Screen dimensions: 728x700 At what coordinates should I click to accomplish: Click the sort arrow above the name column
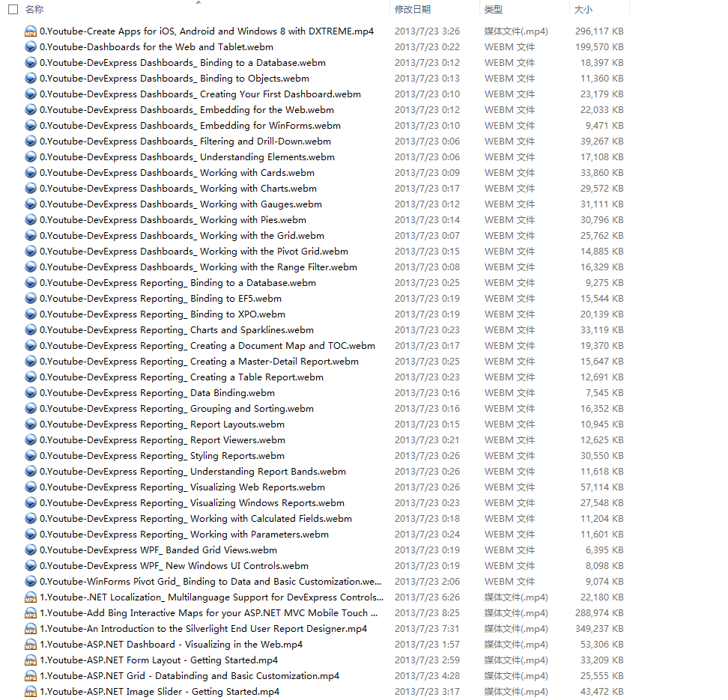point(198,2)
